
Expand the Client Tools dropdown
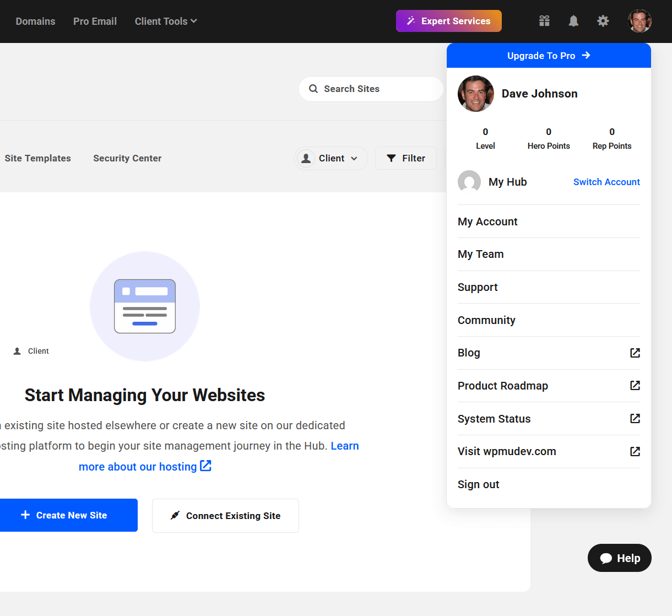tap(165, 21)
